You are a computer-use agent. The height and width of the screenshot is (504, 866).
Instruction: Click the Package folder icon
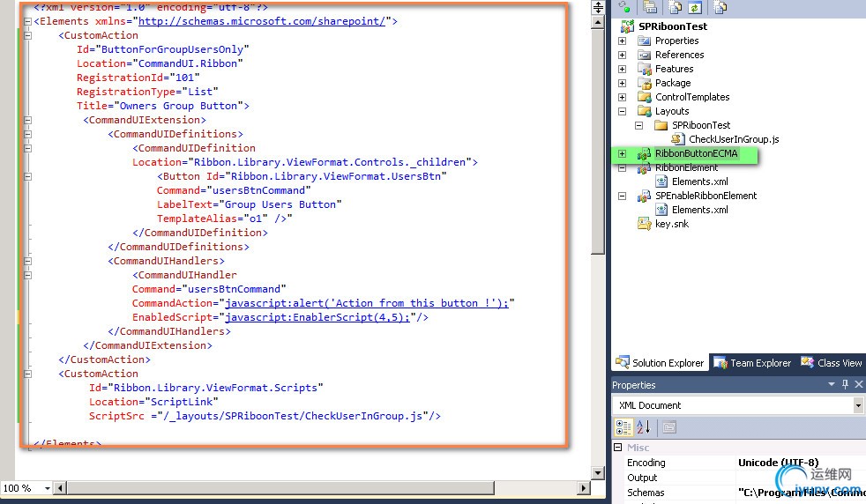644,83
